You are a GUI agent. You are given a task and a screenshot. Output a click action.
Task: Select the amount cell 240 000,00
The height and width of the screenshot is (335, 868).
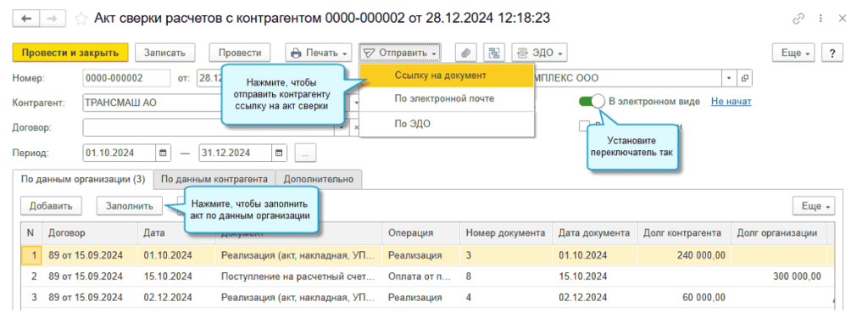684,255
